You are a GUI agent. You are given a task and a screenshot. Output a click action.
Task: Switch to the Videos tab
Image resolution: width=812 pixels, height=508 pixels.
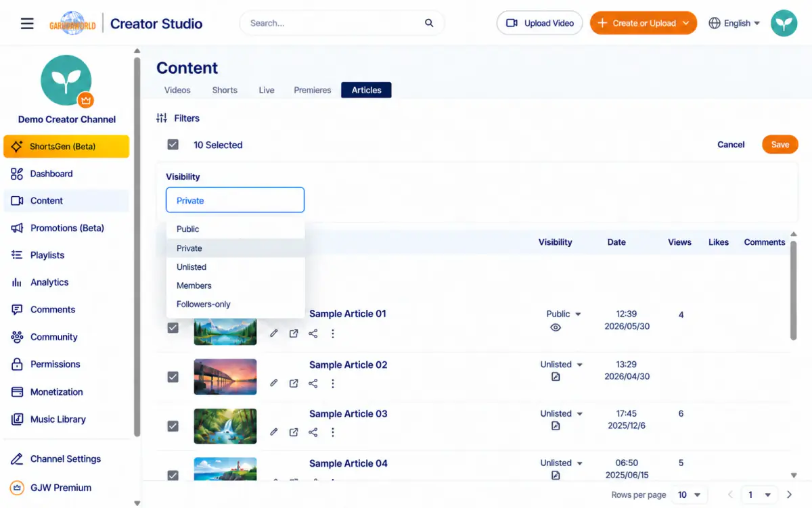(x=177, y=90)
